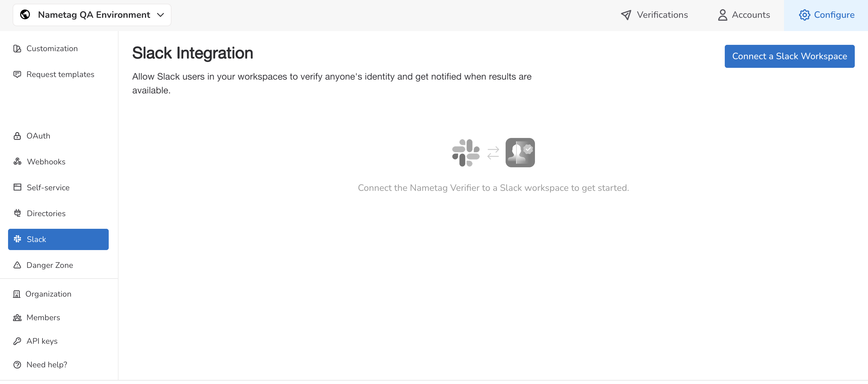Screen dimensions: 868x384
Task: Click the Danger Zone warning triangle icon
Action: (17, 265)
